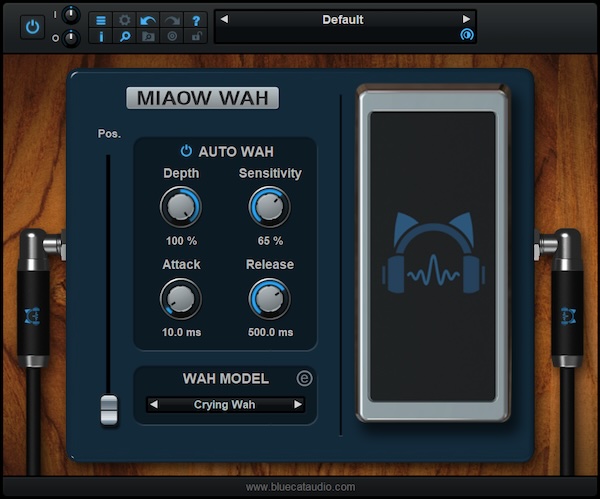
Task: Click the Release knob
Action: tap(270, 299)
